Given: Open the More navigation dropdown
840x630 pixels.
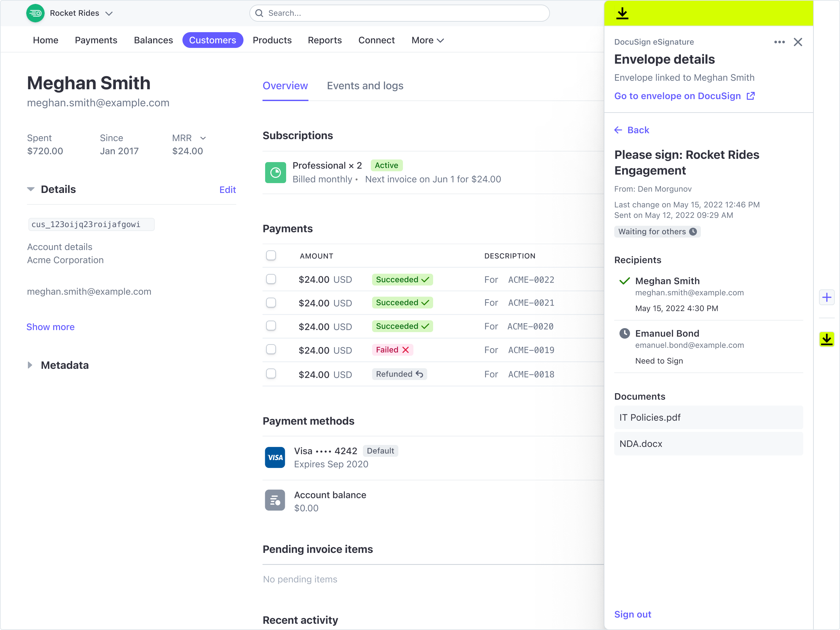Looking at the screenshot, I should pyautogui.click(x=427, y=40).
